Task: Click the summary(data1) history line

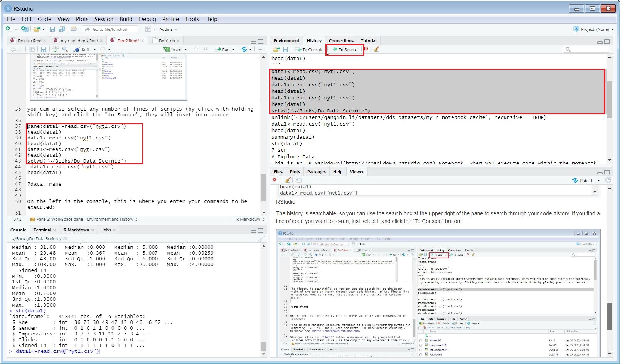Action: 293,137
